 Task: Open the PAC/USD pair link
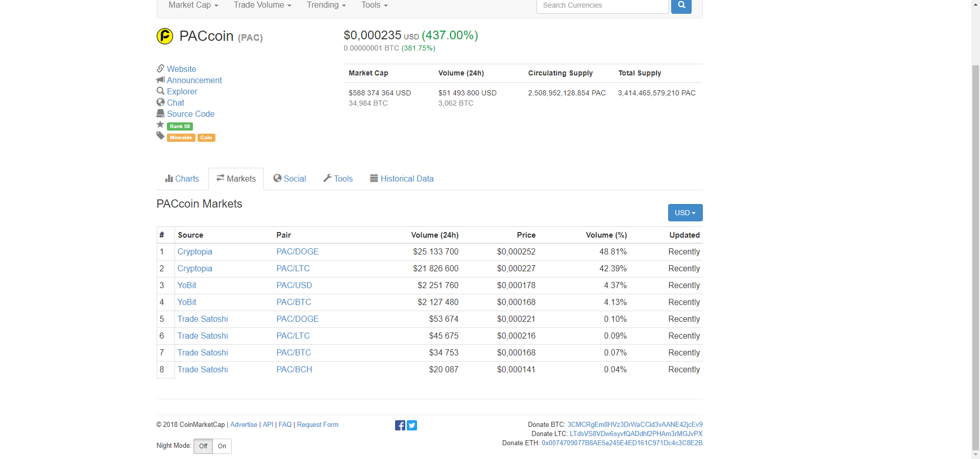(294, 286)
